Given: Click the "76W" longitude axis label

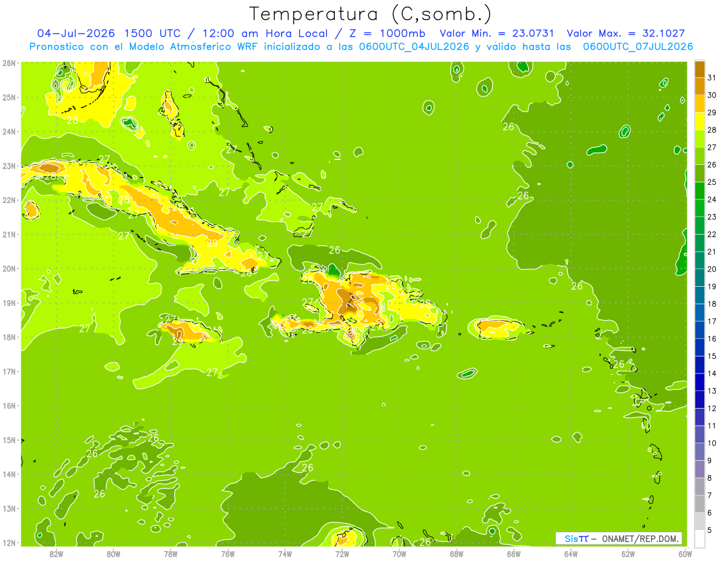Looking at the screenshot, I should (227, 554).
